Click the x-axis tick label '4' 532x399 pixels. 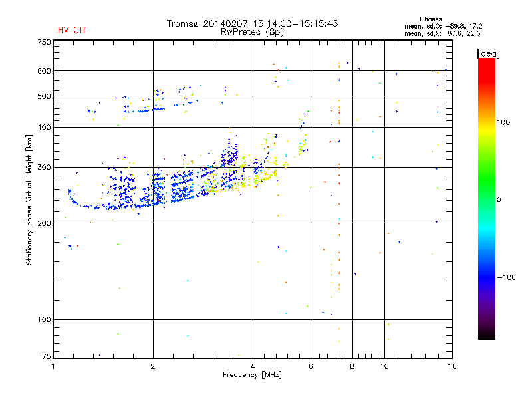pyautogui.click(x=253, y=366)
